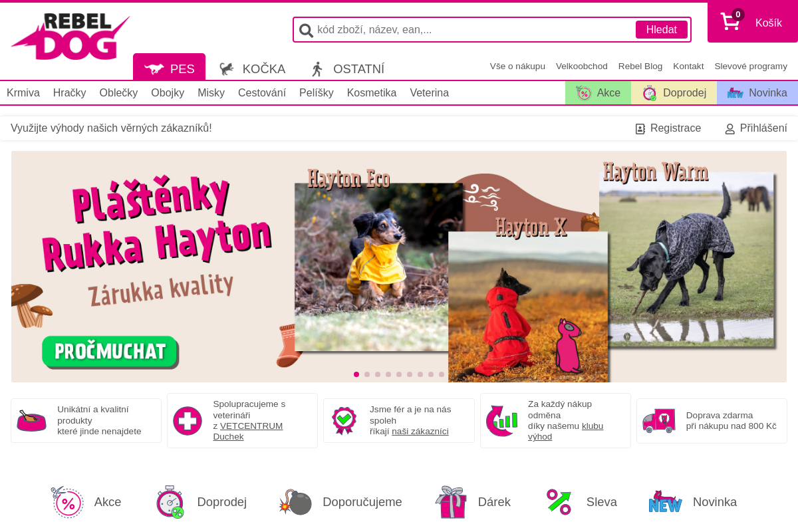The height and width of the screenshot is (532, 798).
Task: Click the klubu výhod link
Action: click(x=566, y=431)
